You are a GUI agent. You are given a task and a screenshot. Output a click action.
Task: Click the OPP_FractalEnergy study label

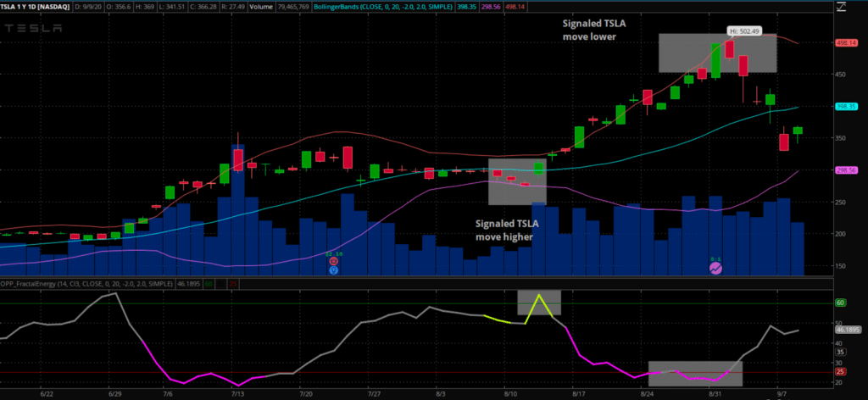pyautogui.click(x=86, y=284)
